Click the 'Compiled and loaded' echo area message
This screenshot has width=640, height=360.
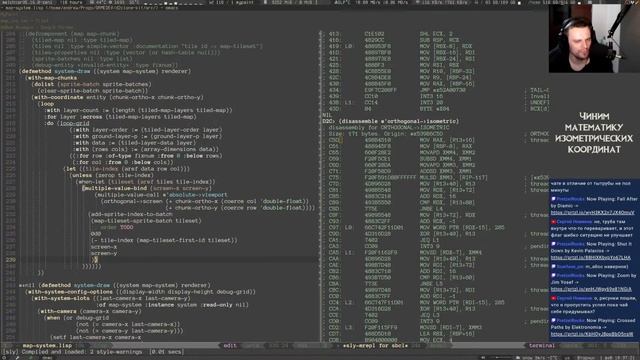click(93, 352)
